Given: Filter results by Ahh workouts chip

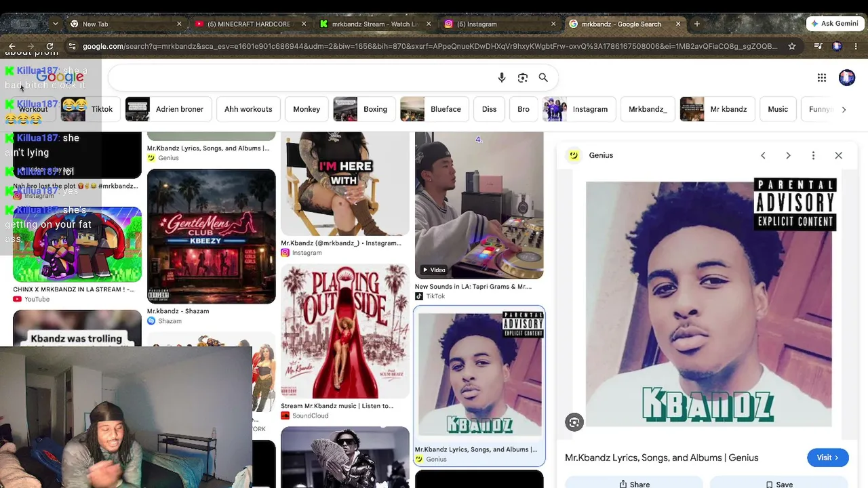Looking at the screenshot, I should point(248,109).
